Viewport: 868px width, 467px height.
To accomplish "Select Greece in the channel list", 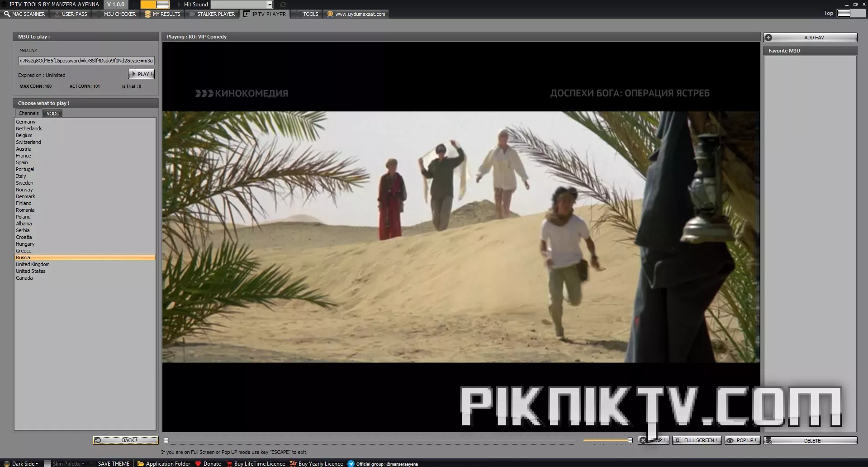I will point(85,251).
